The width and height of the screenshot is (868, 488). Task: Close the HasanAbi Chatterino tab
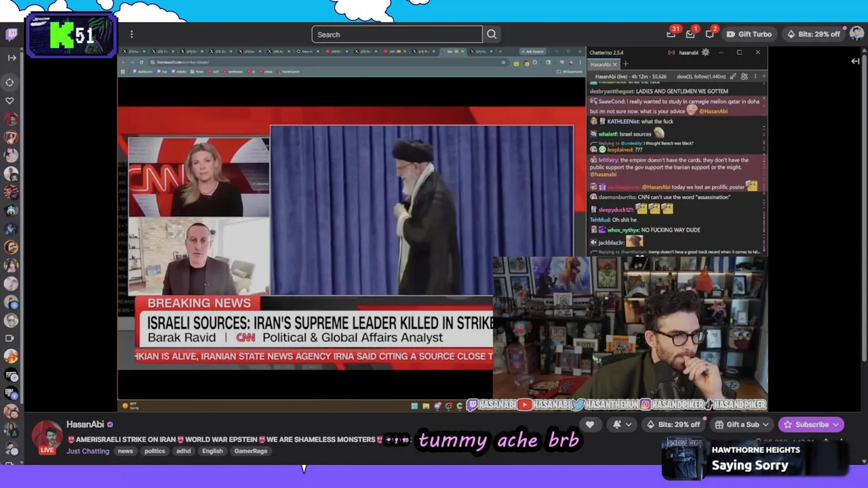click(x=615, y=64)
